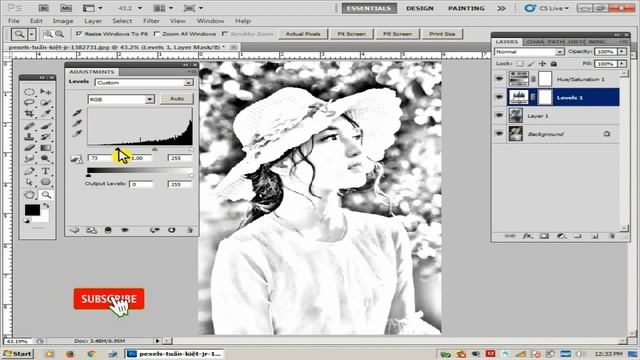640x360 pixels.
Task: Return to adjustment list arrow in Adjustments panel
Action: (74, 230)
